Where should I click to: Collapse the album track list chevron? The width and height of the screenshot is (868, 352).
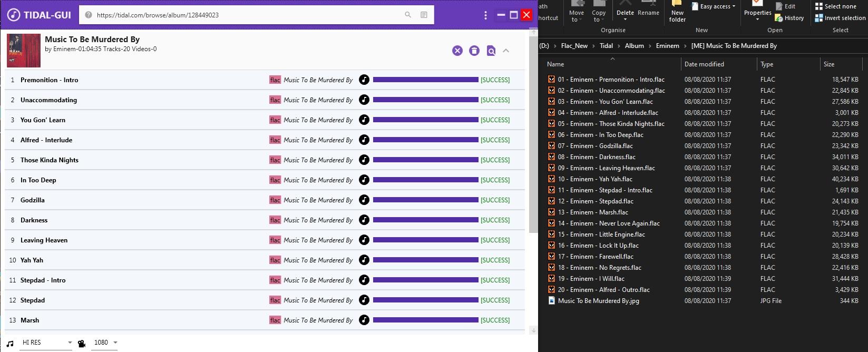[506, 51]
